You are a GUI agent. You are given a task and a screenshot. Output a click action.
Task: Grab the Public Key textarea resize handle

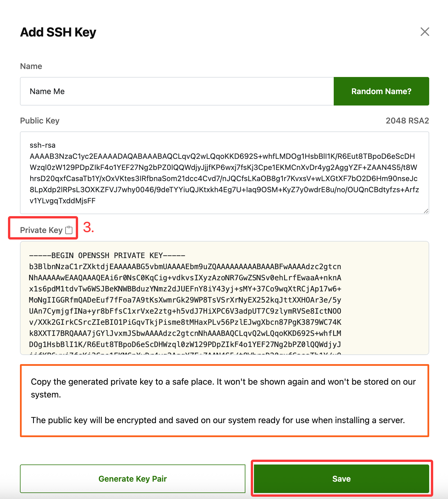[426, 211]
